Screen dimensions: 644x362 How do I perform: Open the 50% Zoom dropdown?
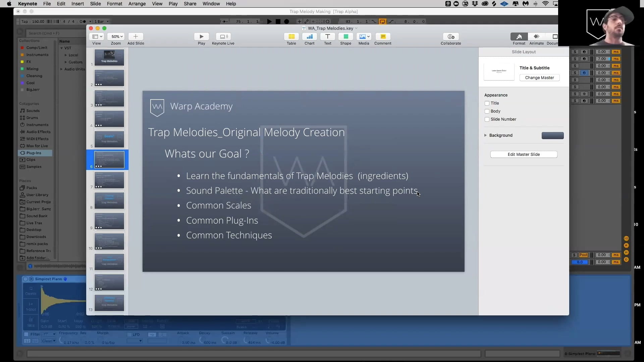(x=116, y=37)
